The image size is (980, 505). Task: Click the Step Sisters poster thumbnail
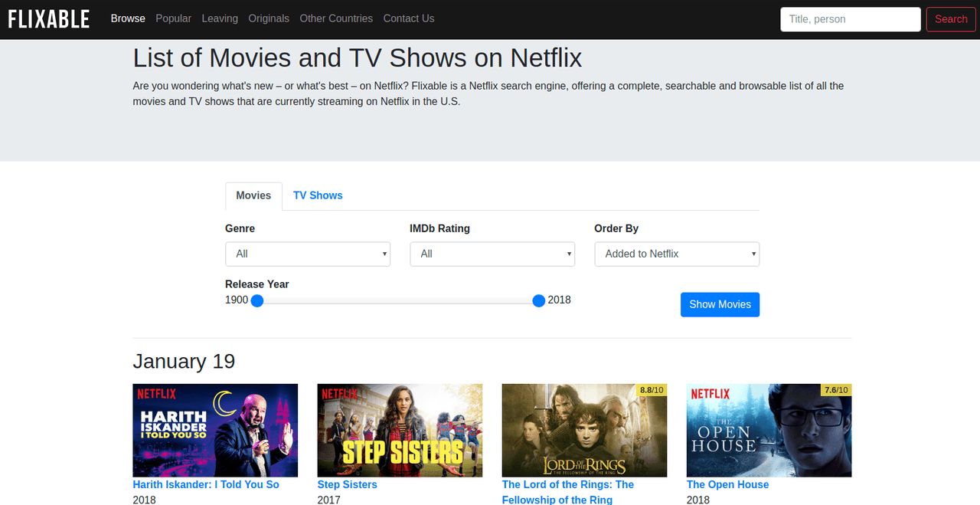click(400, 430)
